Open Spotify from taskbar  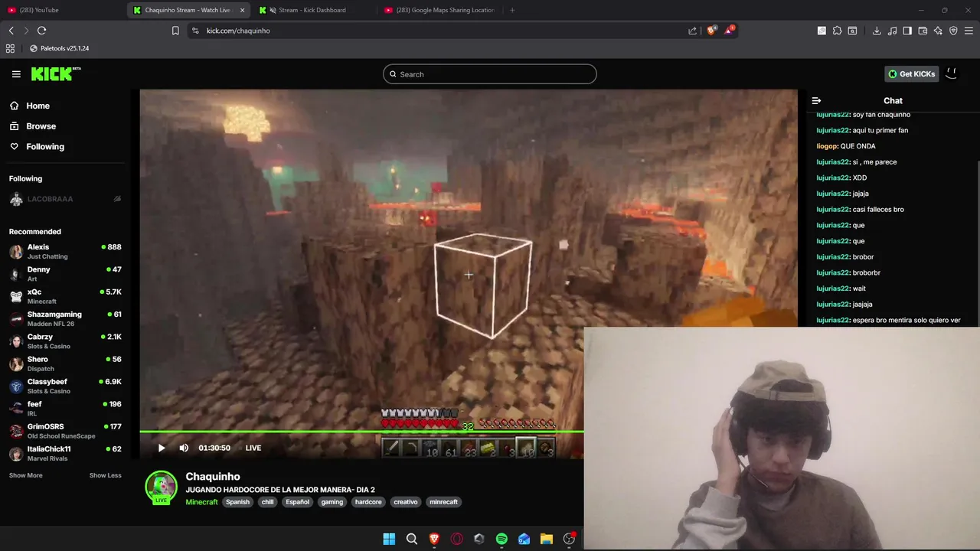click(x=501, y=539)
